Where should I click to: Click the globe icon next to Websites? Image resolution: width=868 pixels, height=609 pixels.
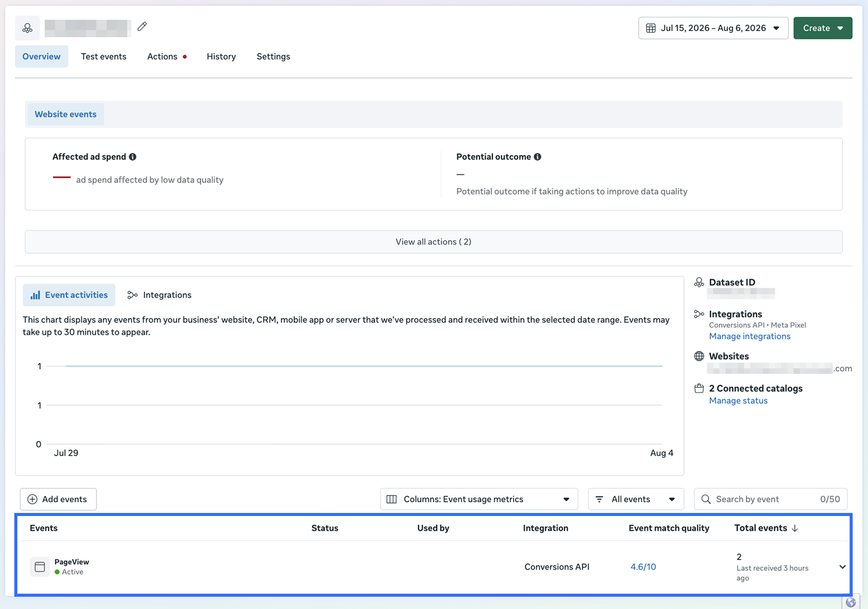pyautogui.click(x=699, y=356)
